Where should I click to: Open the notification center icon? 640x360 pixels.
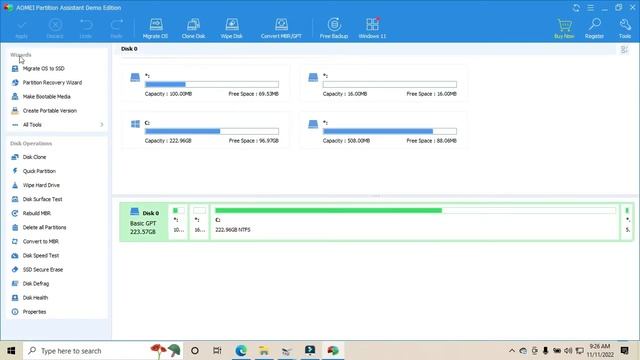[x=624, y=351]
